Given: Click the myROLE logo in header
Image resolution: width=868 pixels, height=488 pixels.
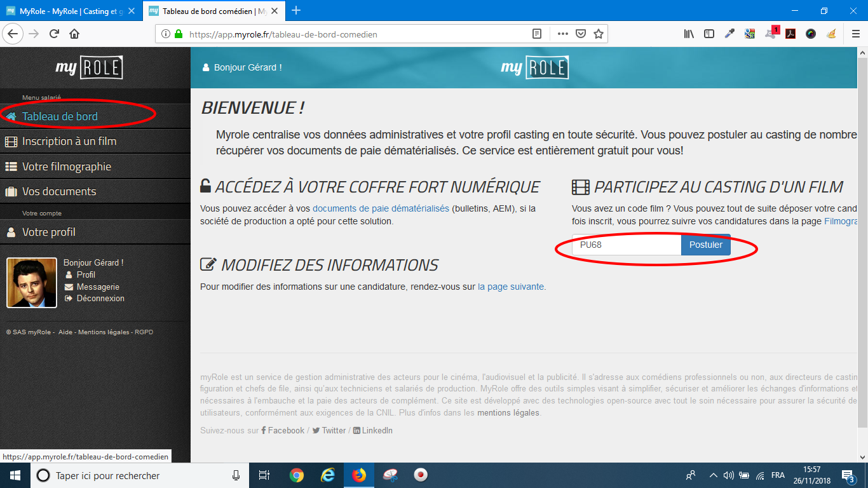Looking at the screenshot, I should click(x=534, y=67).
